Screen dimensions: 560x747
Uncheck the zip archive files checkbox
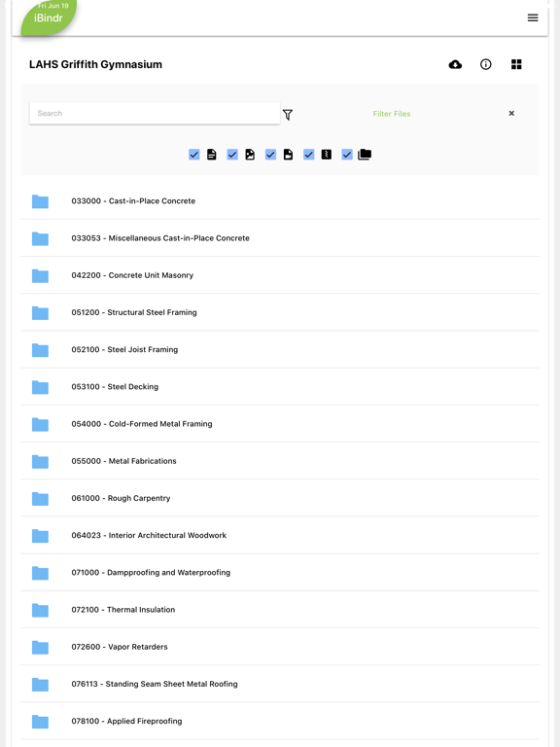[x=308, y=155]
